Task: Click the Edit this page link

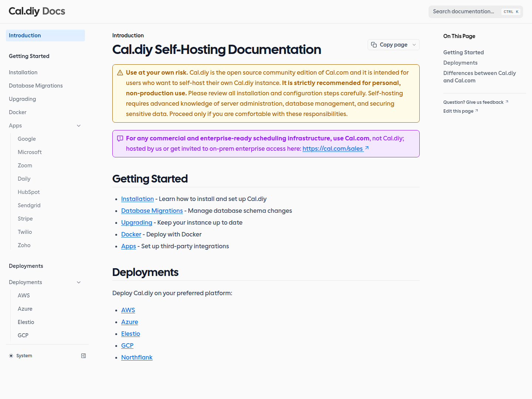Action: 461,111
